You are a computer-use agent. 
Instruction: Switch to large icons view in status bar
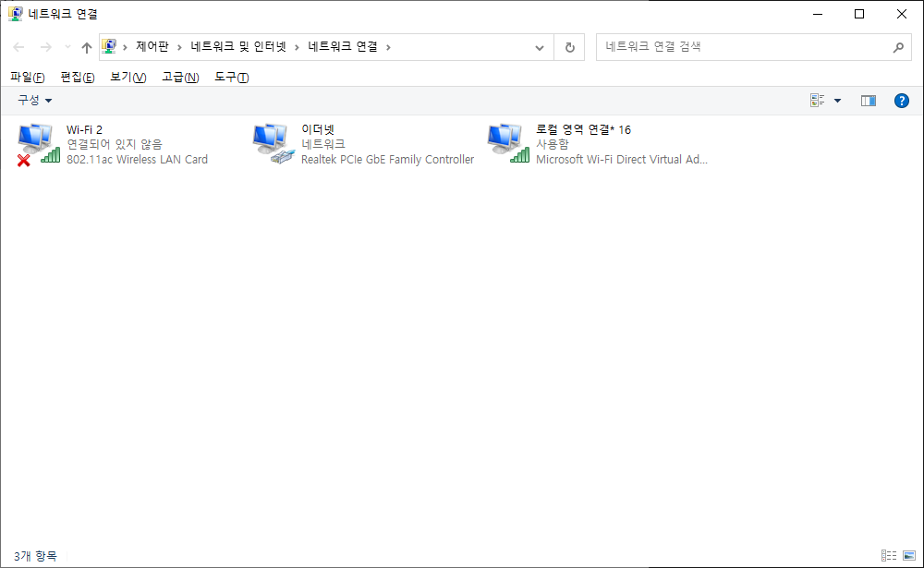click(908, 556)
